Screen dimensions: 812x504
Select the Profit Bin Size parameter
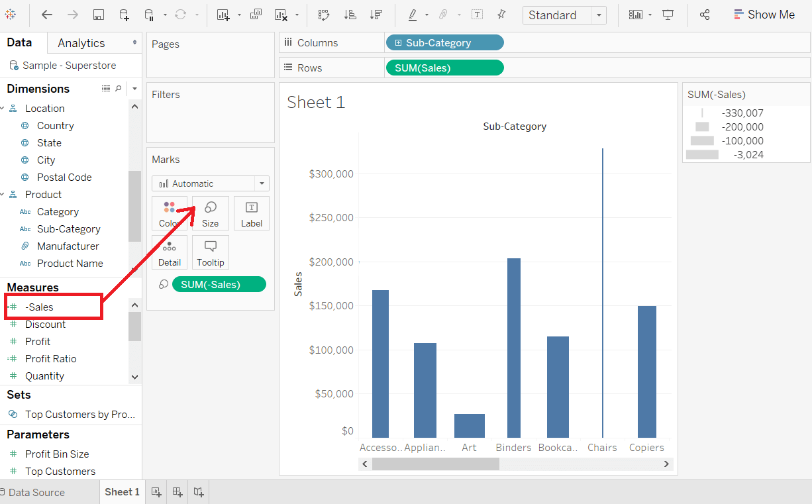coord(57,454)
